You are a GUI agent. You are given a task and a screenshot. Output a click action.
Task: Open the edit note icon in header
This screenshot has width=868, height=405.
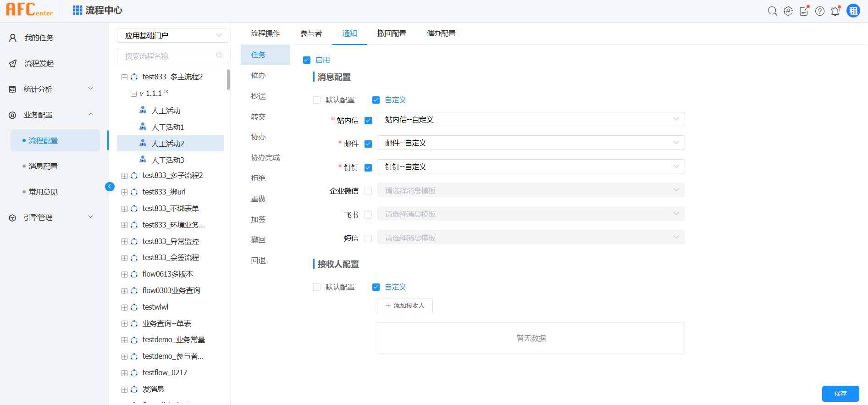pyautogui.click(x=804, y=11)
